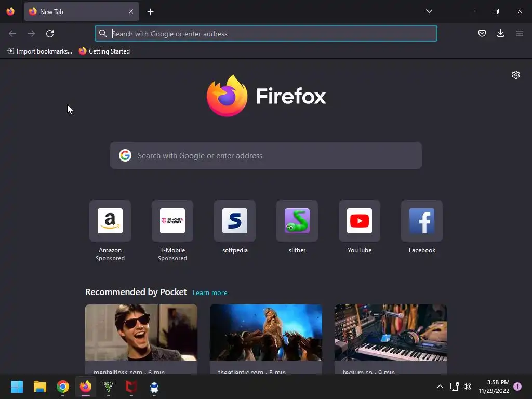The height and width of the screenshot is (399, 532).
Task: Click Firefox icon in taskbar
Action: 86,387
